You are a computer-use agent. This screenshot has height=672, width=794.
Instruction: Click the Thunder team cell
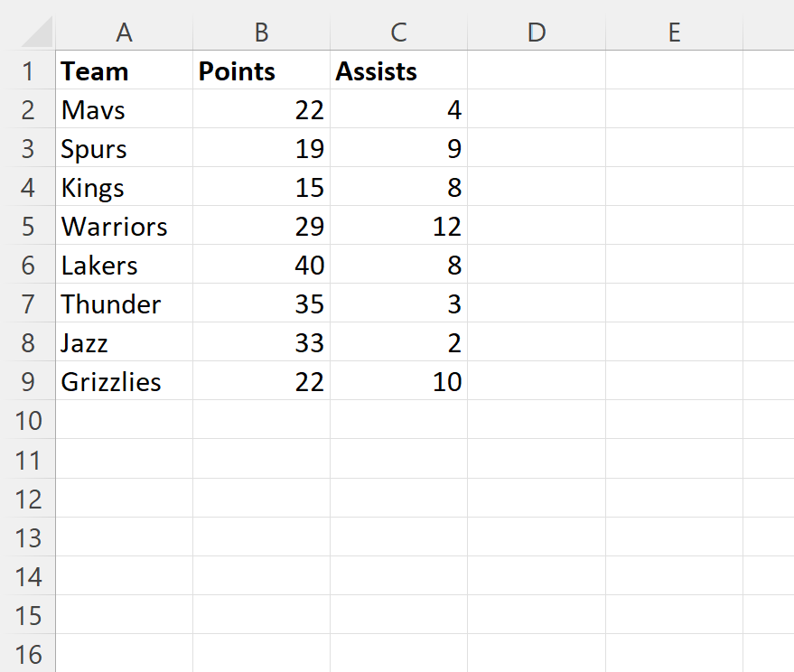coord(124,304)
